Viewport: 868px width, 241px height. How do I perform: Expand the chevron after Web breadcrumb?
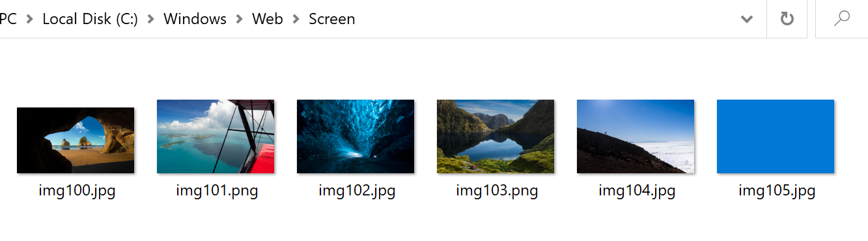click(x=296, y=20)
